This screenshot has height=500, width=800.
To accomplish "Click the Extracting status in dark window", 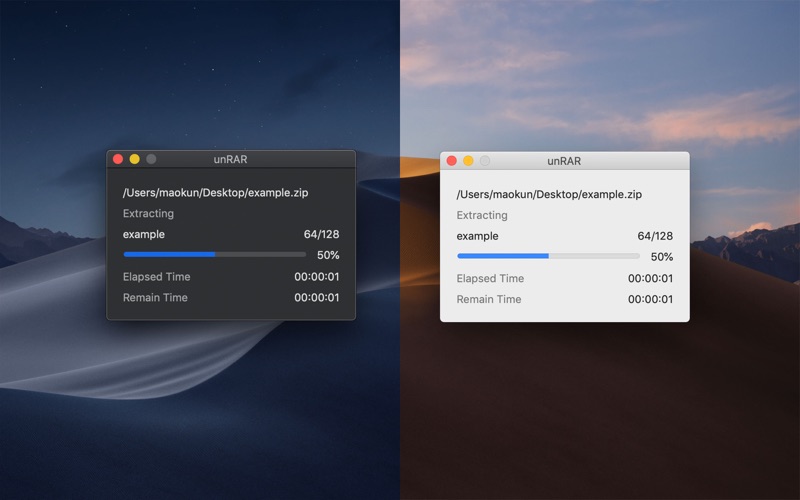I will tap(148, 213).
